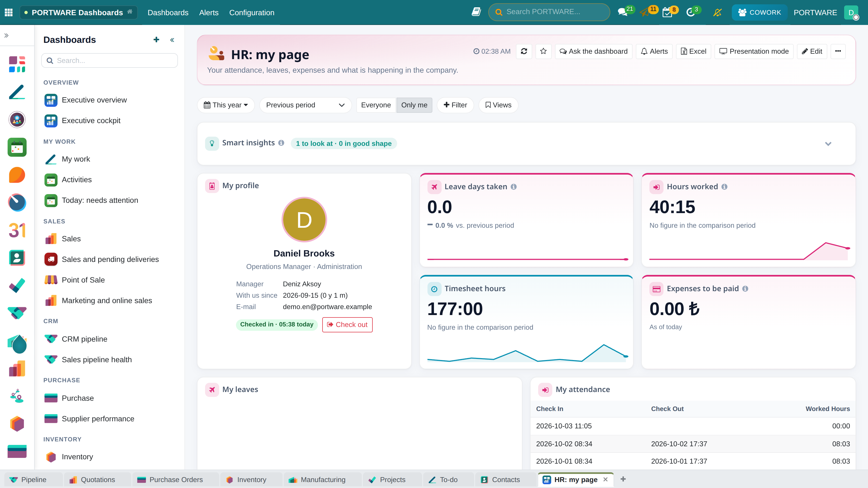
Task: Toggle the muted notifications bell icon
Action: (717, 12)
